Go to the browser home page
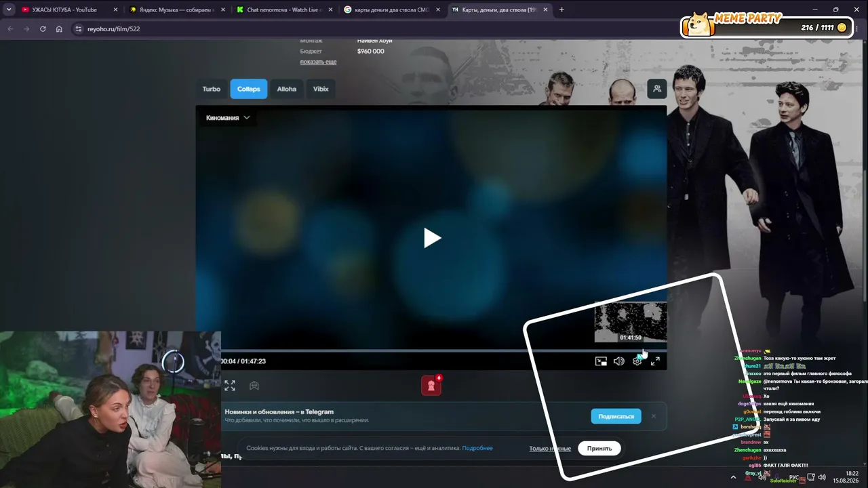The image size is (868, 488). tap(59, 29)
